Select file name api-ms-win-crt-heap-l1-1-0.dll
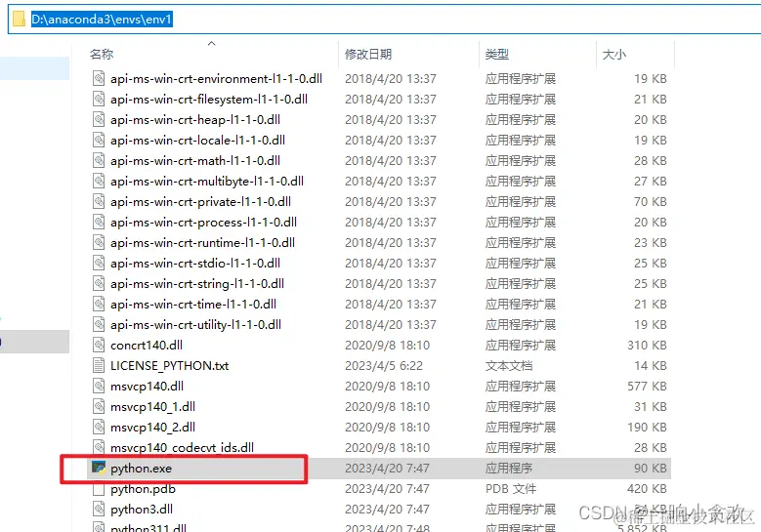The width and height of the screenshot is (761, 532). [x=195, y=119]
